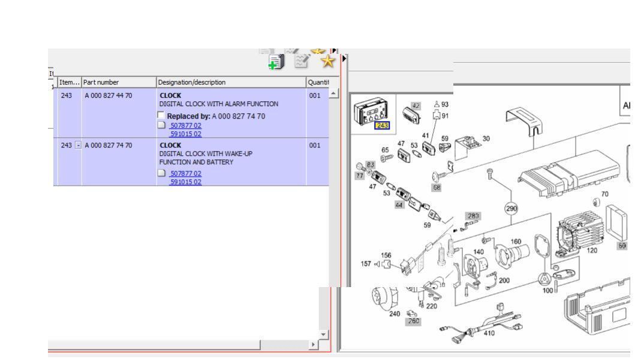This screenshot has width=644, height=359.
Task: Click the document icon under the wake-up function clock
Action: (161, 173)
